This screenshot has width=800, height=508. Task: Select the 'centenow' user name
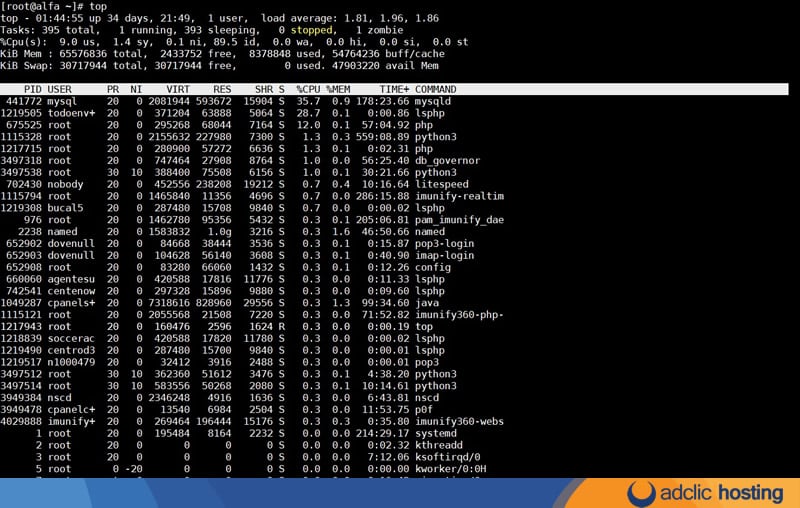pyautogui.click(x=71, y=291)
